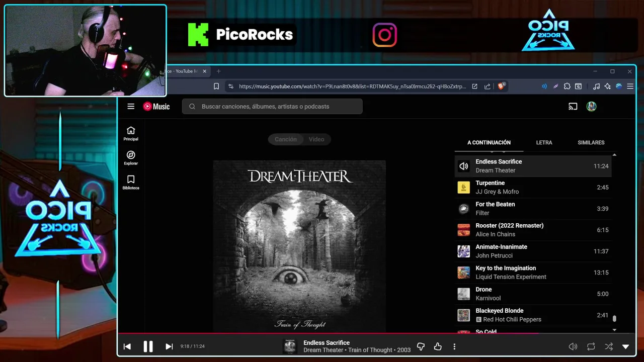The width and height of the screenshot is (644, 362).
Task: Click the blue sound-wave extension icon
Action: 544,86
